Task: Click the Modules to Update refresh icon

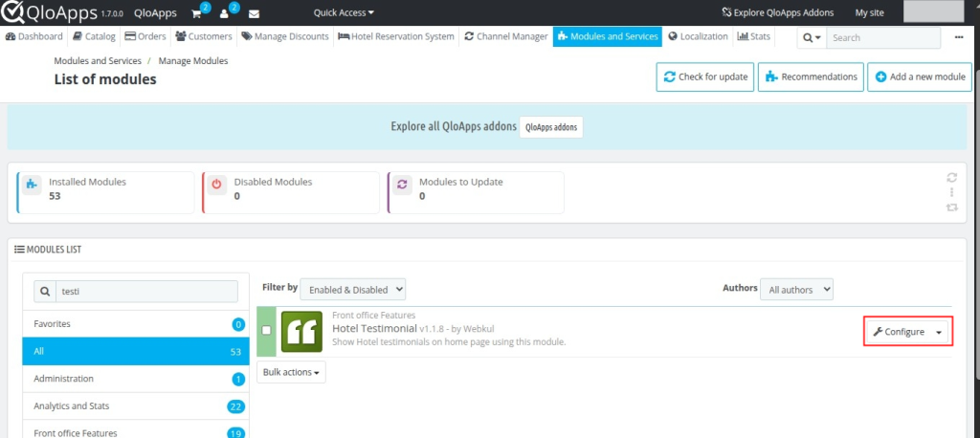Action: click(402, 185)
